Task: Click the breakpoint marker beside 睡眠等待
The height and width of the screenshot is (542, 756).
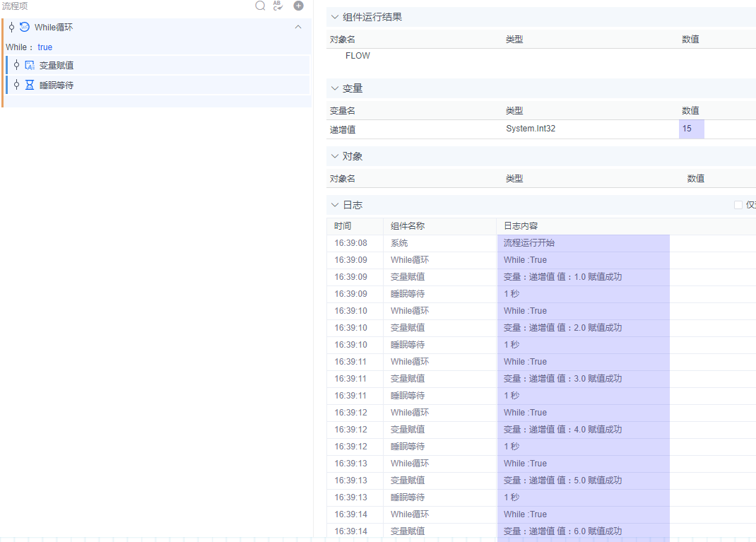Action: [x=16, y=85]
